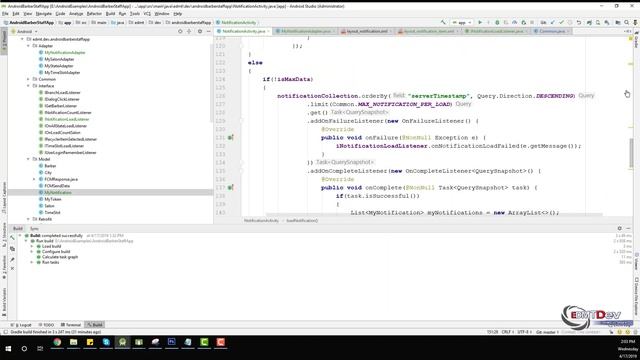Expand the FCMResponse.java node
The image size is (640, 360).
pos(34,179)
